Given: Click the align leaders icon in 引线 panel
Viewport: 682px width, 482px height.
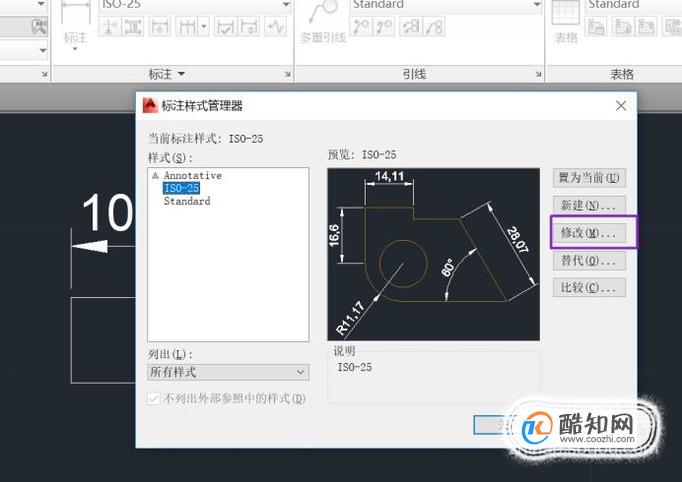Looking at the screenshot, I should [411, 27].
